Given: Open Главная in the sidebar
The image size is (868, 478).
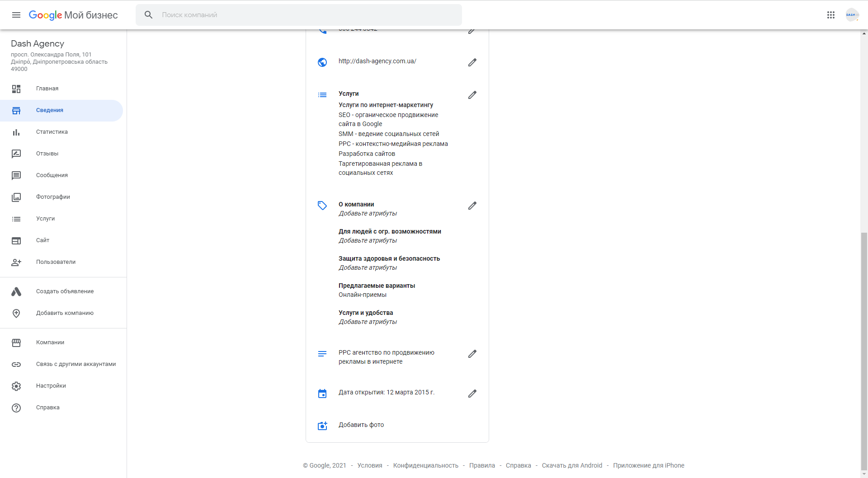Looking at the screenshot, I should (61, 89).
